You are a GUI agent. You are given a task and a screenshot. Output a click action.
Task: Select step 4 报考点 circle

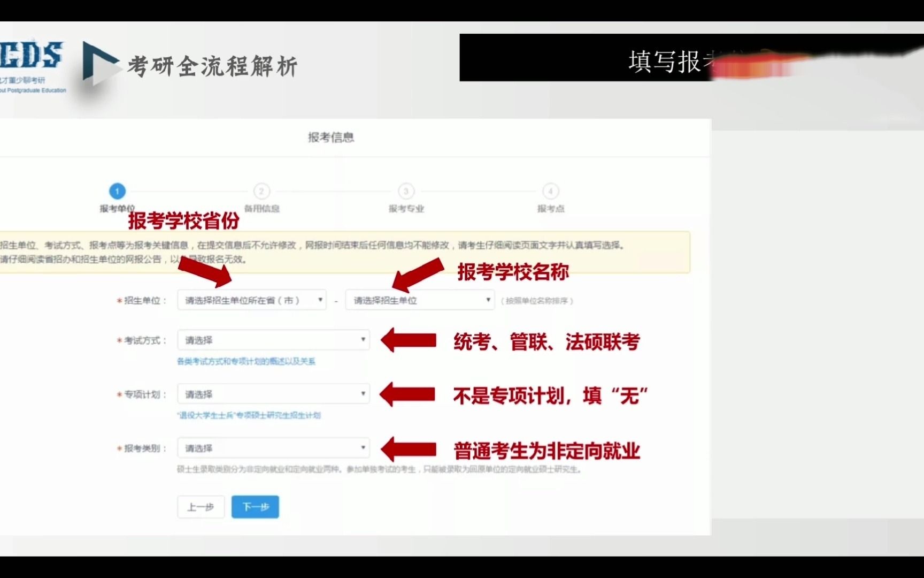click(x=550, y=191)
